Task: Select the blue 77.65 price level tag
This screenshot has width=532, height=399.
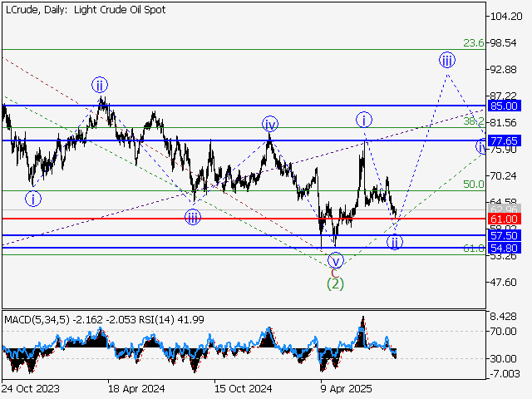Action: click(505, 140)
